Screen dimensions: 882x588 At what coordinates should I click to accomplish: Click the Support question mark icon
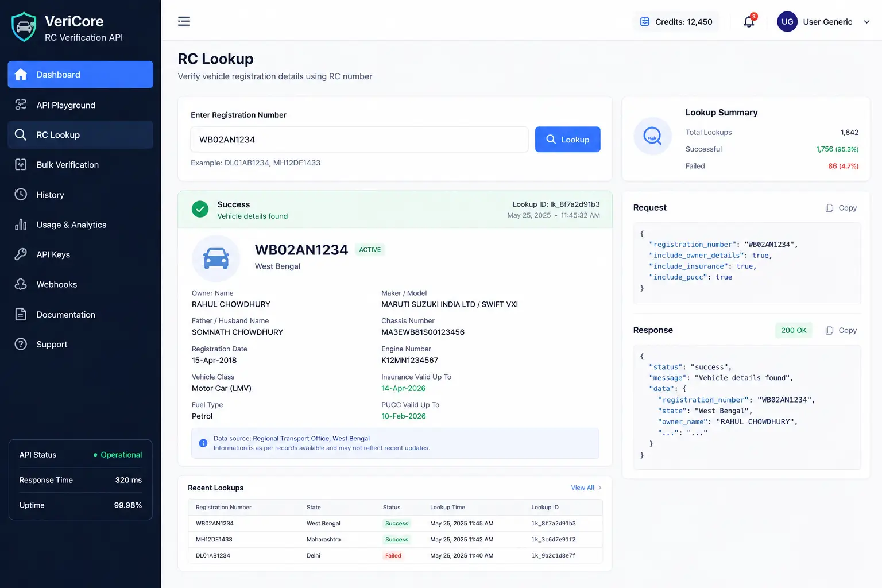(x=21, y=344)
